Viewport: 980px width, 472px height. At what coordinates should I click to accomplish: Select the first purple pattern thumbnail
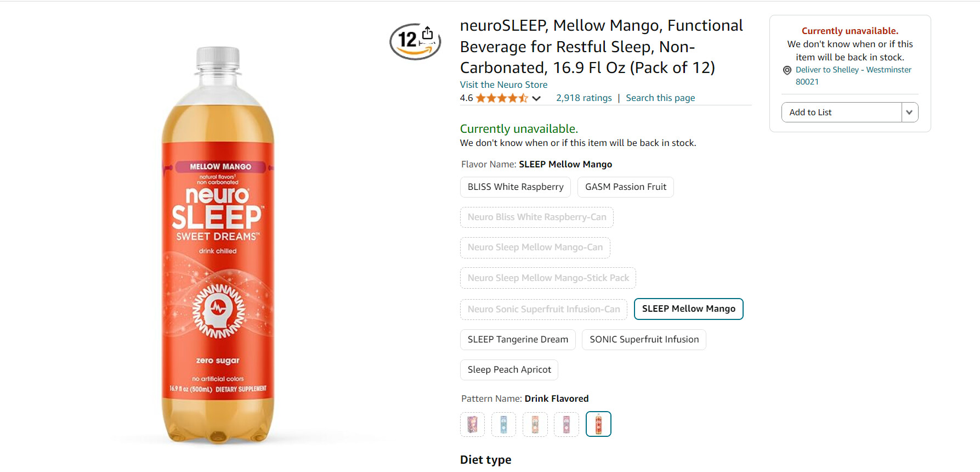(472, 424)
